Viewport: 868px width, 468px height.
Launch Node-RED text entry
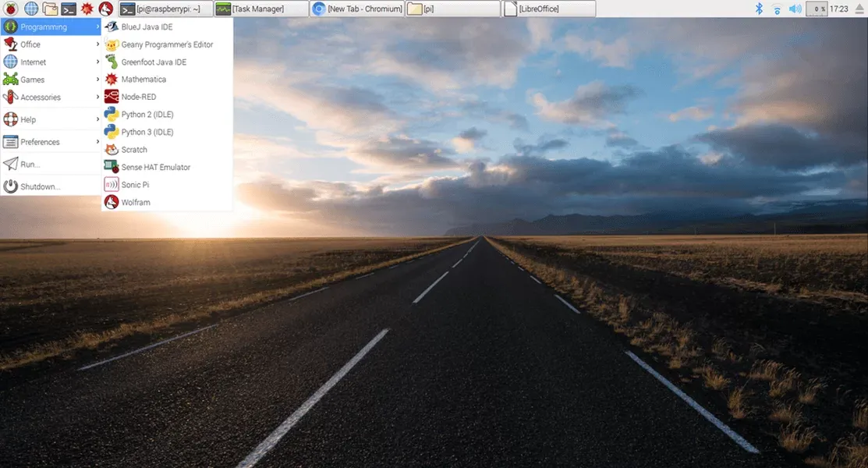pos(138,97)
